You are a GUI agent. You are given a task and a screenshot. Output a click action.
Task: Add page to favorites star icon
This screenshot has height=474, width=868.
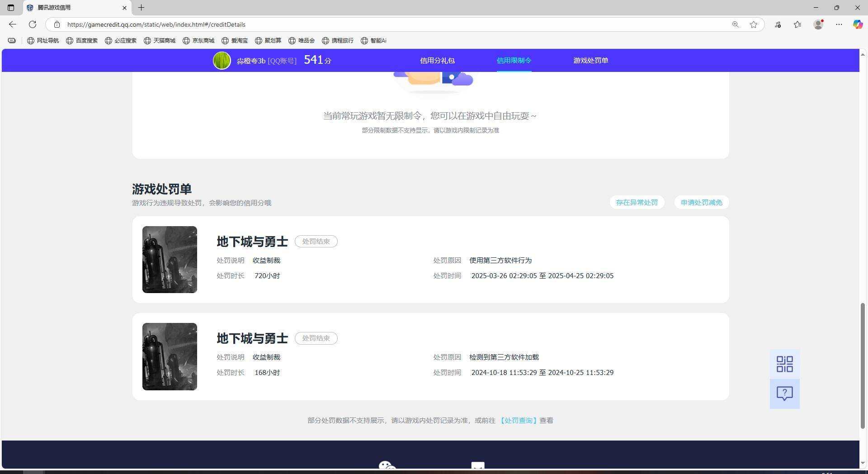[754, 24]
